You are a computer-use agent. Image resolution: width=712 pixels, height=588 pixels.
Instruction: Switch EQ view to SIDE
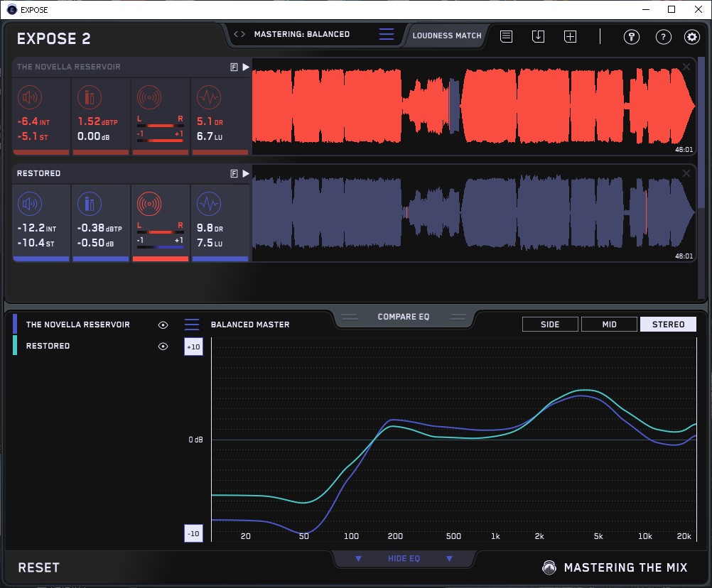550,325
